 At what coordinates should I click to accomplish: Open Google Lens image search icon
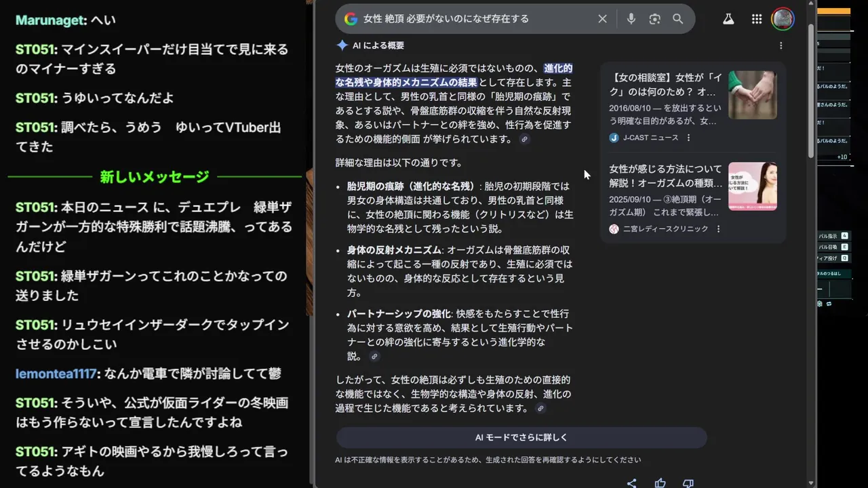tap(654, 19)
